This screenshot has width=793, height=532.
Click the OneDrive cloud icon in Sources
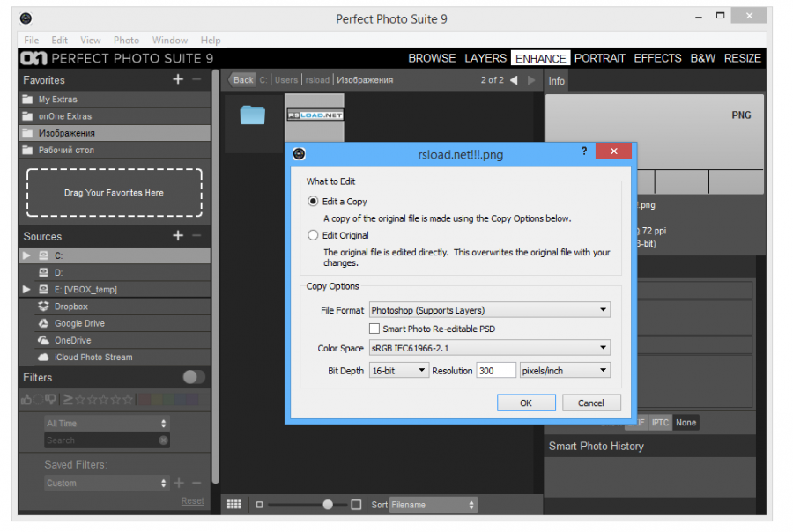coord(43,340)
